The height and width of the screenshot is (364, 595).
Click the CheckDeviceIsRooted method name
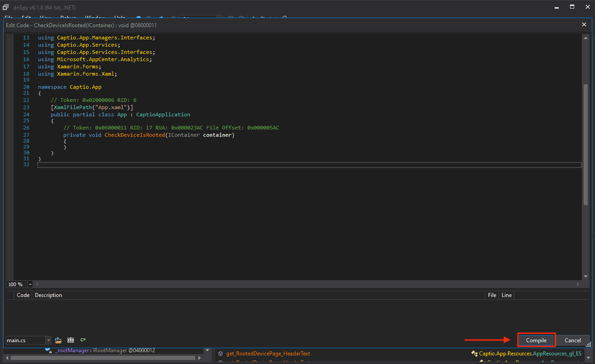click(135, 135)
